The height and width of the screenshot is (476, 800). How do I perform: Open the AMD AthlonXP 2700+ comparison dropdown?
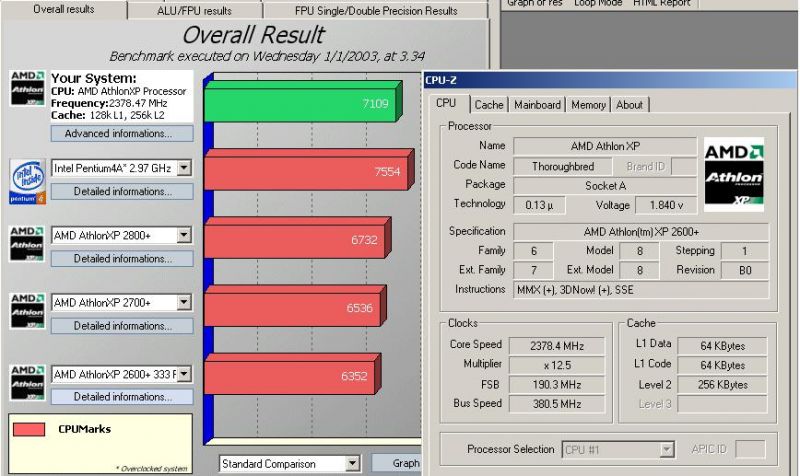(184, 302)
